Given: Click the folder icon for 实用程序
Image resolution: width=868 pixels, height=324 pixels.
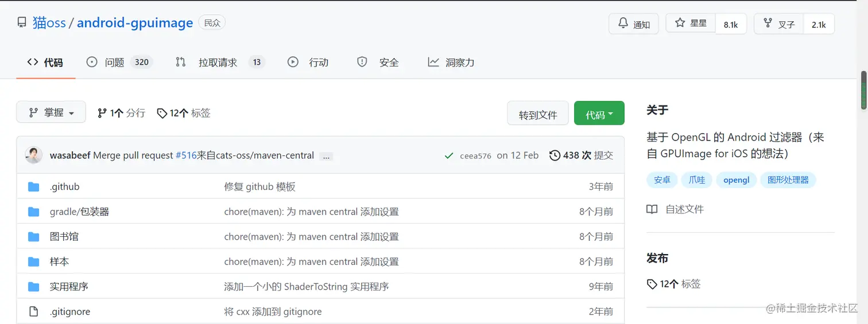Looking at the screenshot, I should (x=33, y=286).
